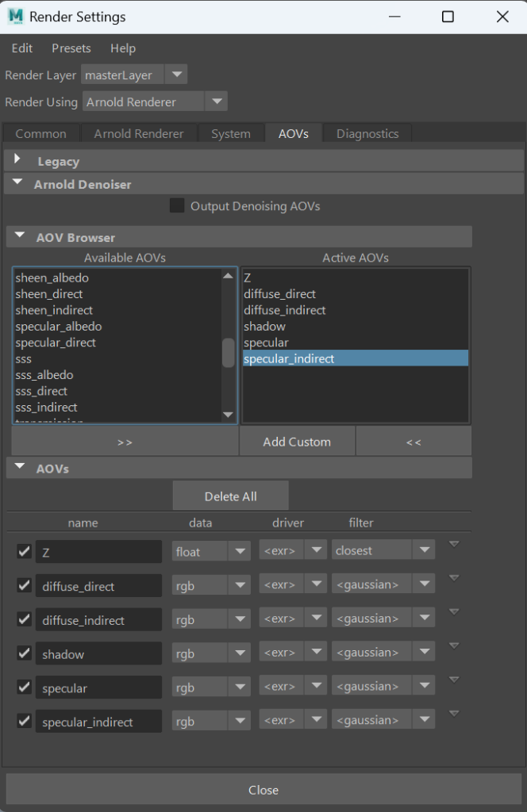Image resolution: width=527 pixels, height=812 pixels.
Task: Enable Output Denoising AOVs checkbox
Action: pos(177,205)
